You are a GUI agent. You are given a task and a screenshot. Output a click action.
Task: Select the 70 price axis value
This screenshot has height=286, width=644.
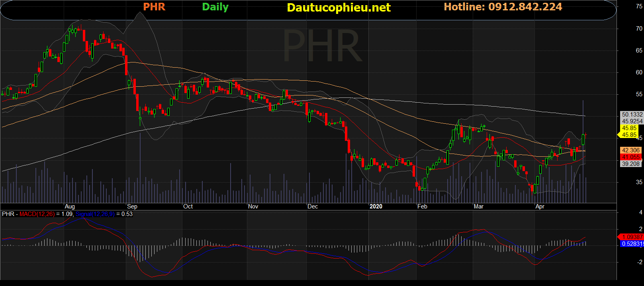coord(639,29)
